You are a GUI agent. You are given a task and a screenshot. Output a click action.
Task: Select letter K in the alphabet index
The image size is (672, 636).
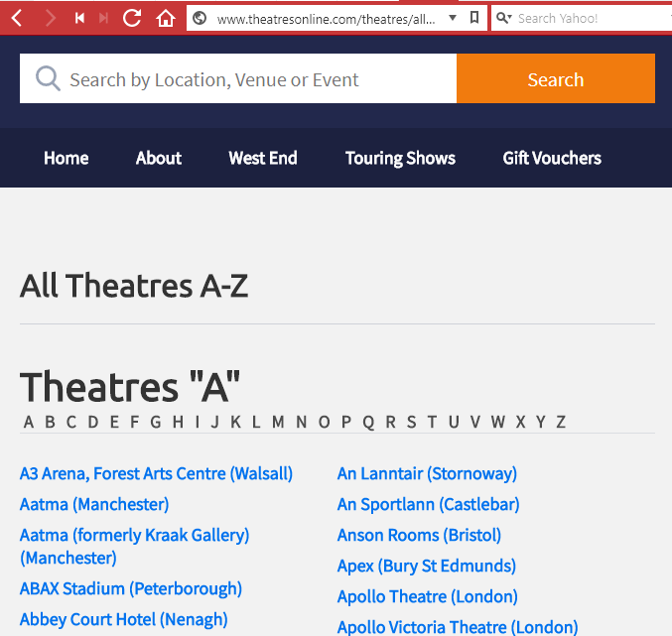[x=235, y=422]
